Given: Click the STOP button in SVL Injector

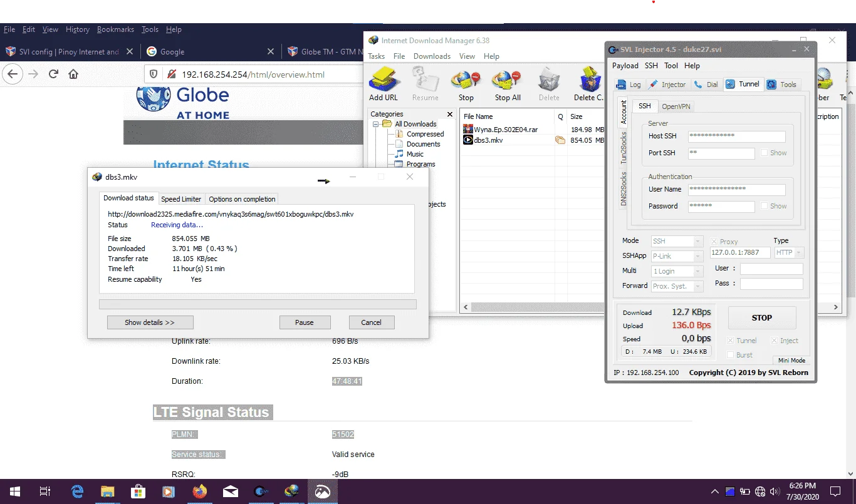Looking at the screenshot, I should pos(761,318).
